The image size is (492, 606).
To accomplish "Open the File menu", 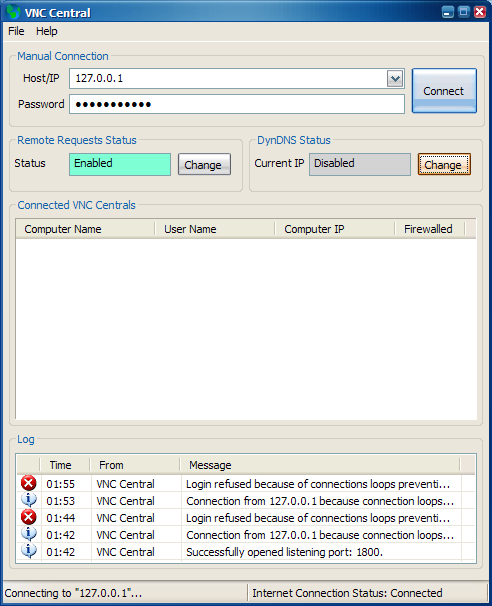I will click(16, 31).
